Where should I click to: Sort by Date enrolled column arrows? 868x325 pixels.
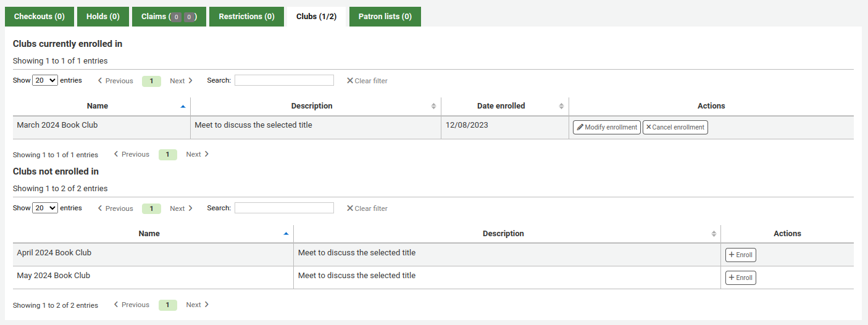pos(561,106)
